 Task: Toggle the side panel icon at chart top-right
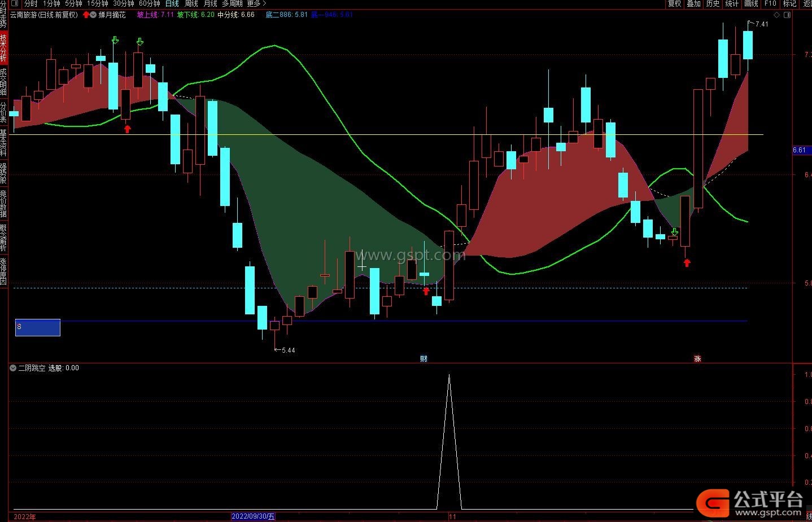coord(788,15)
